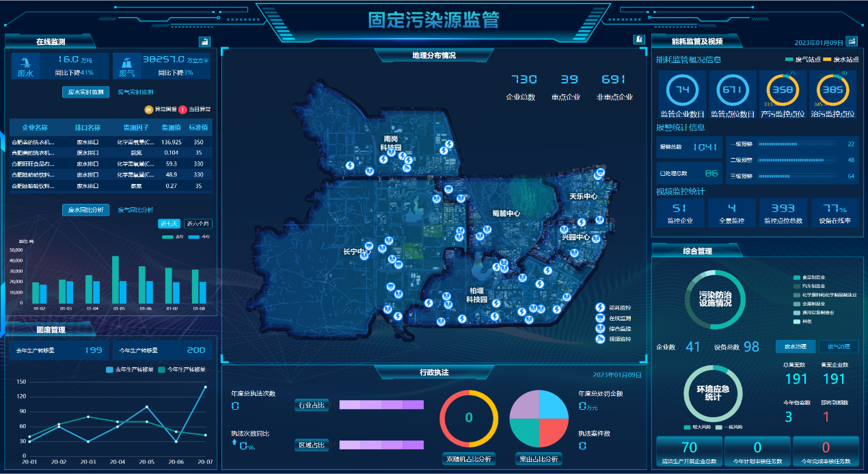Switch to 废气治理 tab in 综合管理
Screen dimensions: 868x474
click(x=839, y=347)
